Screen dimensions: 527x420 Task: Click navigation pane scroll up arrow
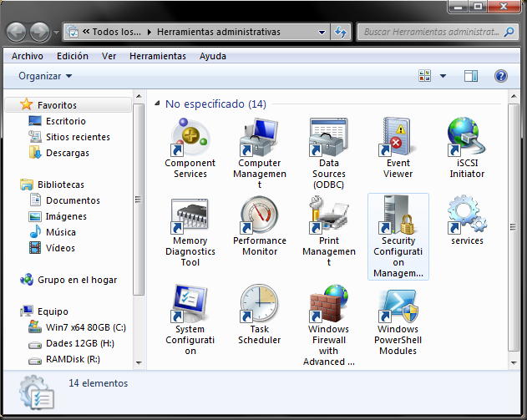pyautogui.click(x=139, y=96)
